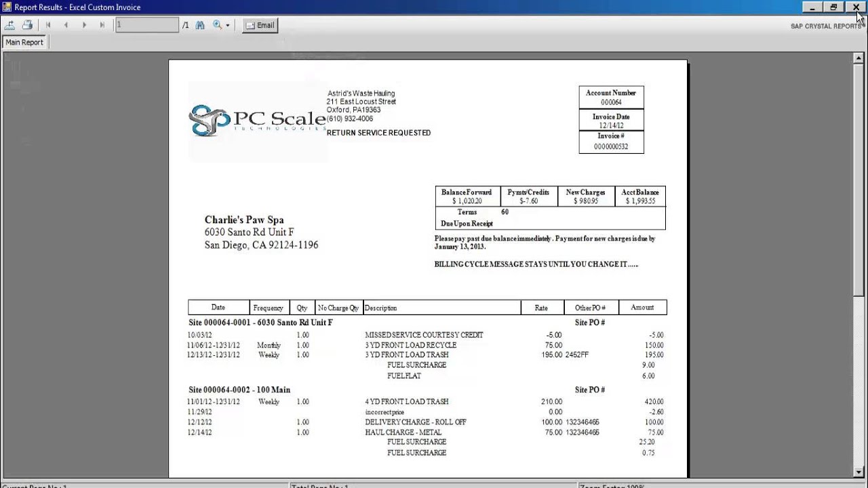Screen dimensions: 868x488
Task: Click the "Astrid's Waste Hauling" company name
Action: click(x=361, y=94)
